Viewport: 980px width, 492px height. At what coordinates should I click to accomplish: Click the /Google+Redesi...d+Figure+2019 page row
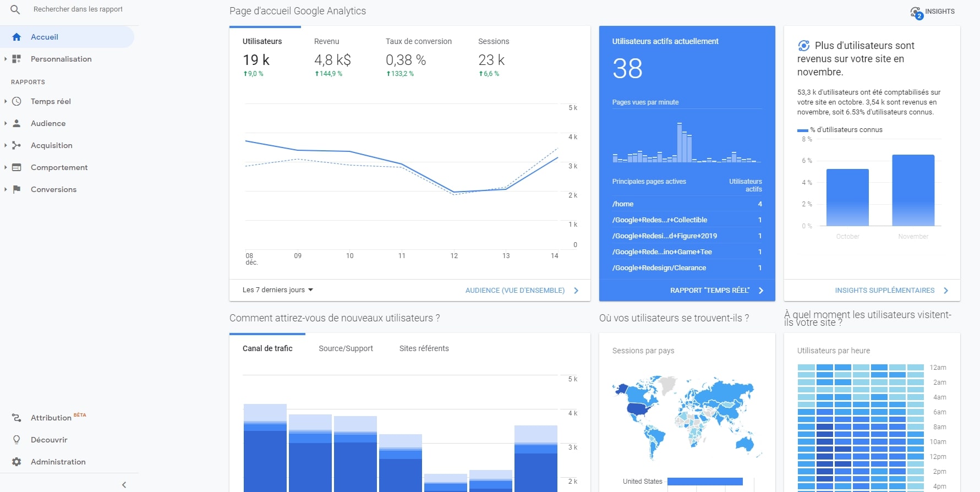click(x=687, y=236)
